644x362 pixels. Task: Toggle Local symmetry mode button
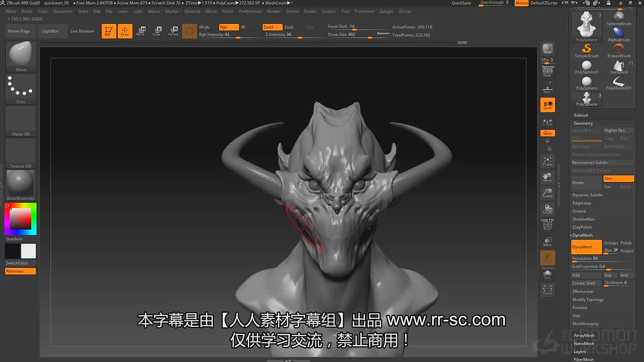point(547,105)
